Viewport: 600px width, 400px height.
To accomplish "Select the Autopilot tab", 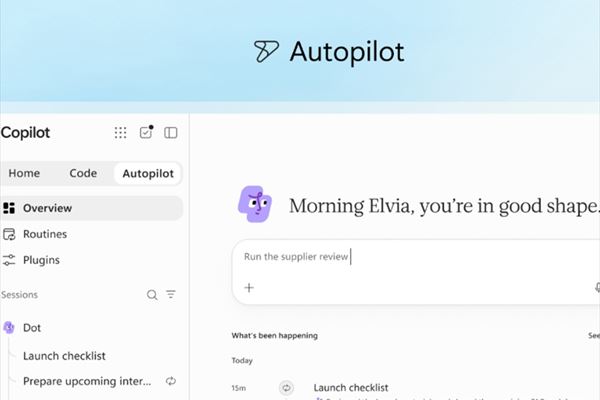I will pos(148,174).
